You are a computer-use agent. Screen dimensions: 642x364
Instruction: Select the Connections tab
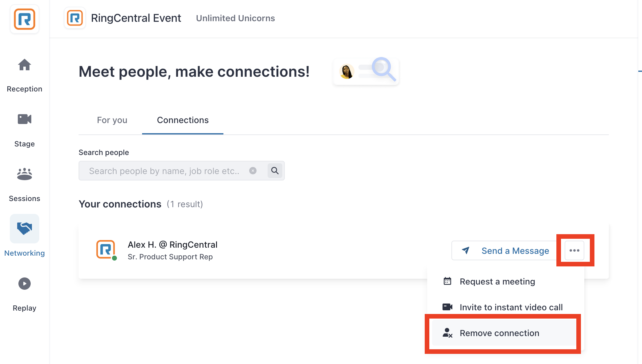click(x=183, y=120)
